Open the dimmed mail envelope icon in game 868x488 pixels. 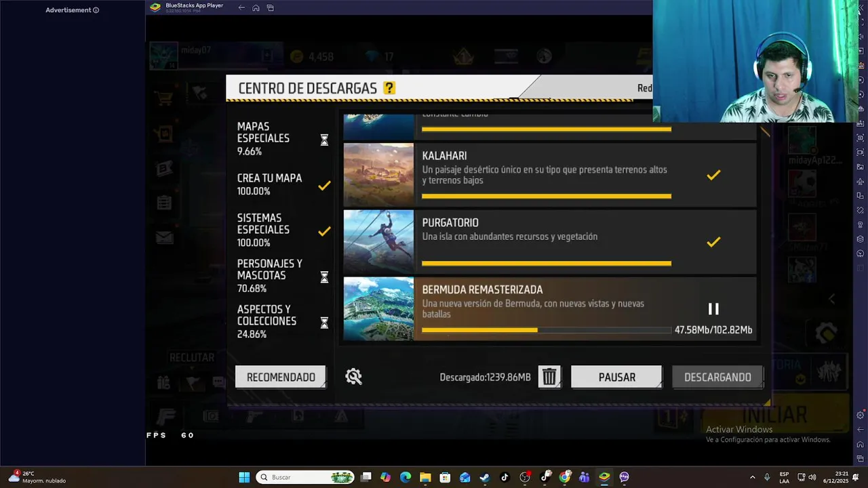pyautogui.click(x=164, y=237)
